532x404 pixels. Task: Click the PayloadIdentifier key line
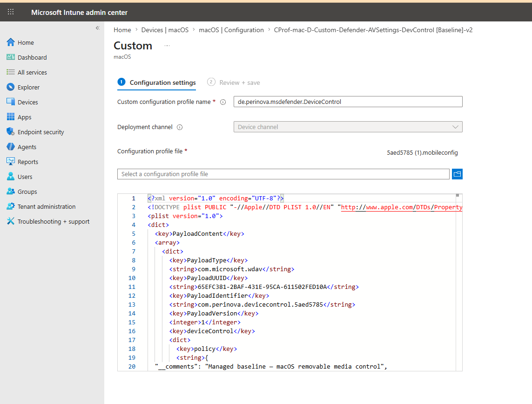(x=219, y=295)
